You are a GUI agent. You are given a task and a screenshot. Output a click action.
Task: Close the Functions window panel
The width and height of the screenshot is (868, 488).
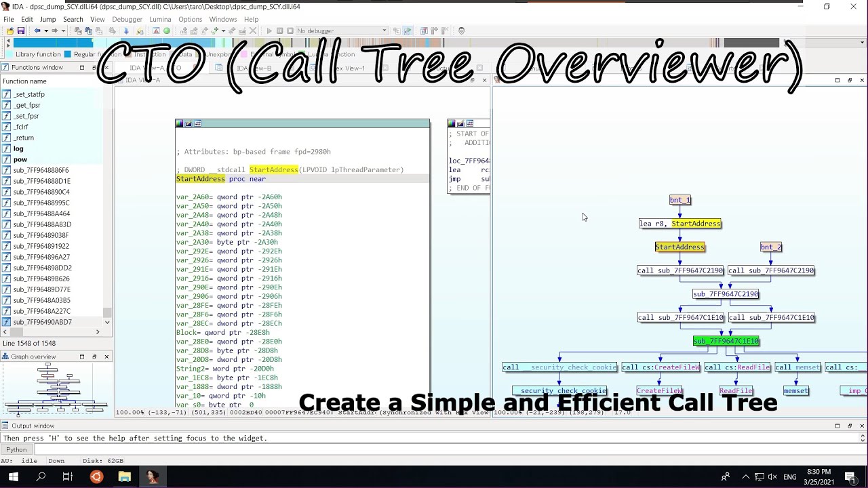106,68
